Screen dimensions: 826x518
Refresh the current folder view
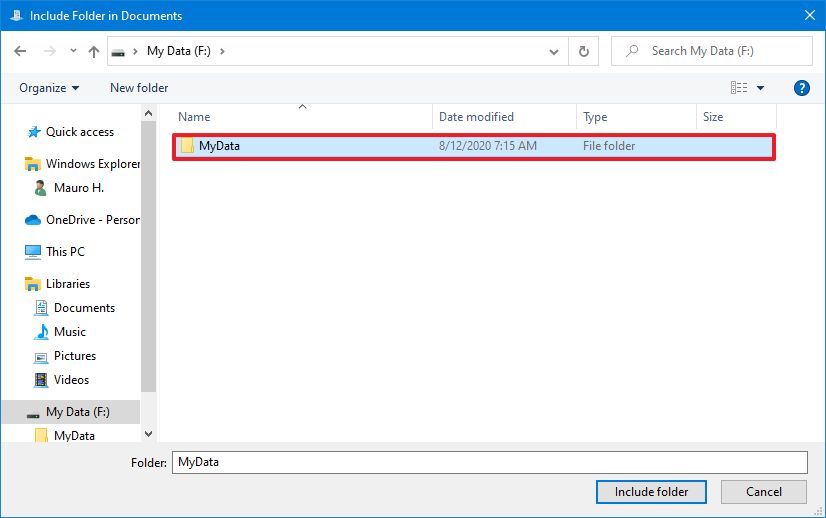[x=584, y=51]
